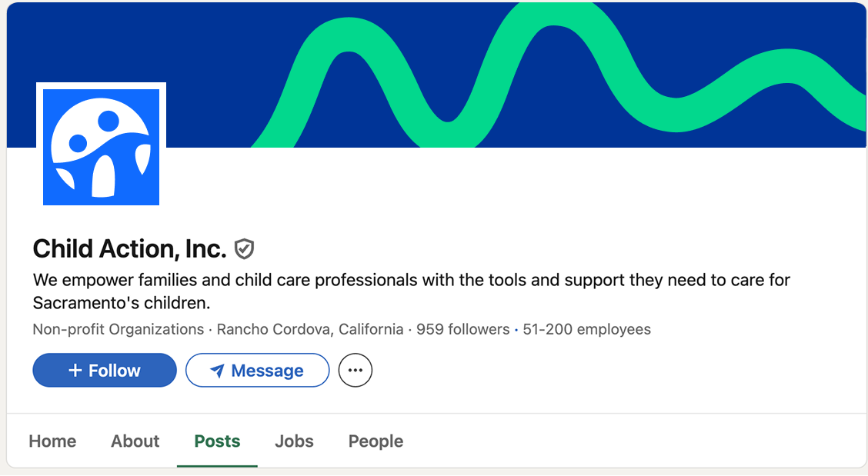
Task: Open the About tab
Action: point(135,441)
